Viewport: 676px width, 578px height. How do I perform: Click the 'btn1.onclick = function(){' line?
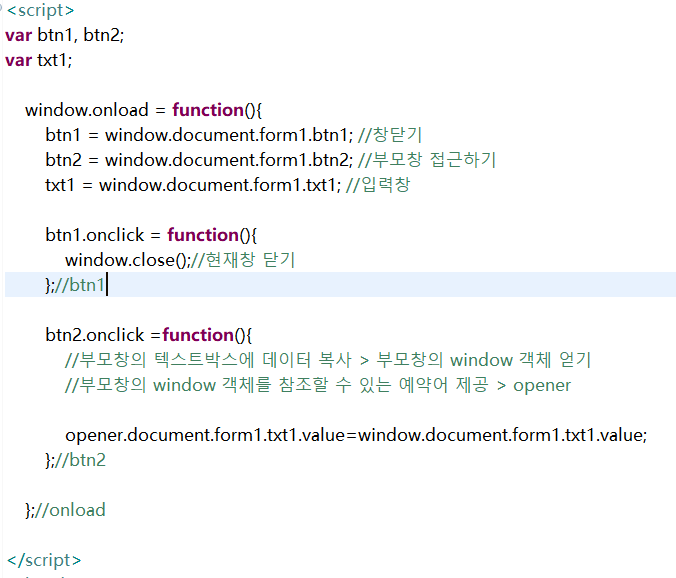pos(151,235)
